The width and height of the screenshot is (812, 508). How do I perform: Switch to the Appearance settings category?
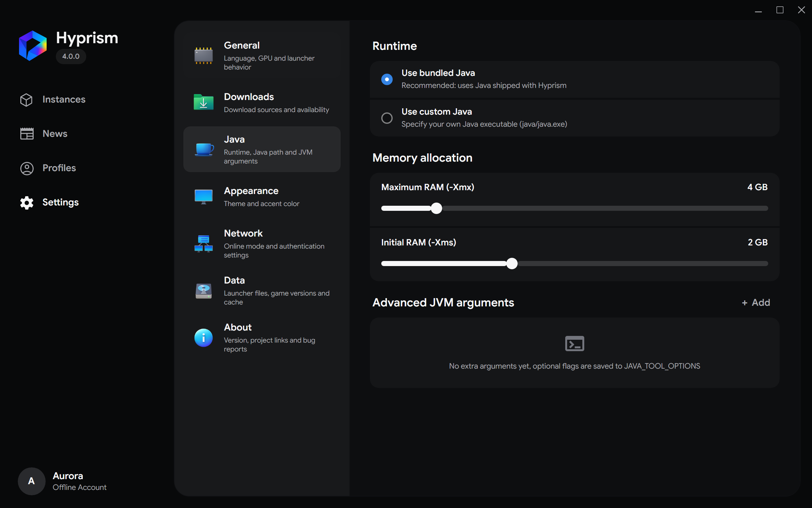coord(262,197)
